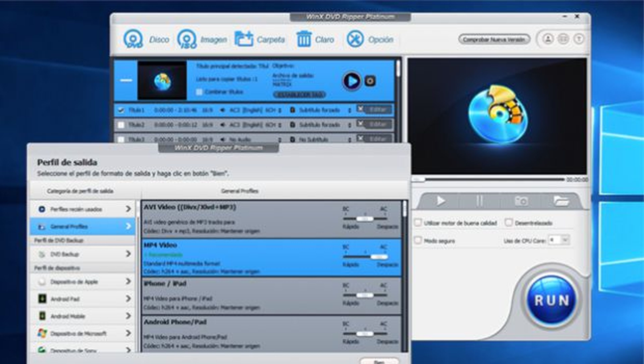Select AVI Video (Divx/Xvid+MP3) profile
644x364 pixels.
click(272, 219)
